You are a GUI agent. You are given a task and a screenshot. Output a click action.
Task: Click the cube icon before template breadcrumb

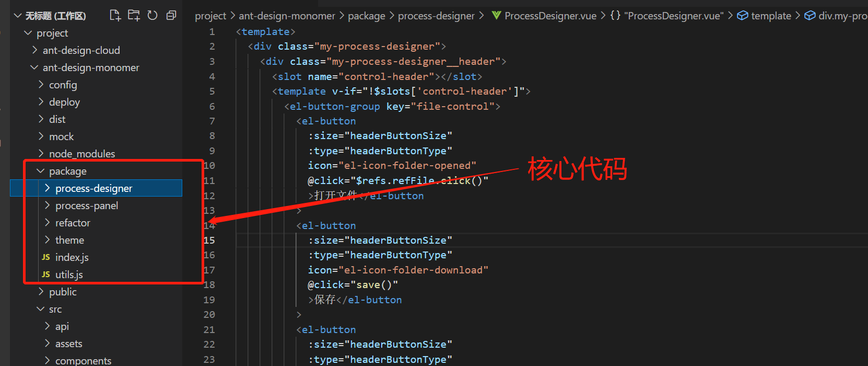742,16
